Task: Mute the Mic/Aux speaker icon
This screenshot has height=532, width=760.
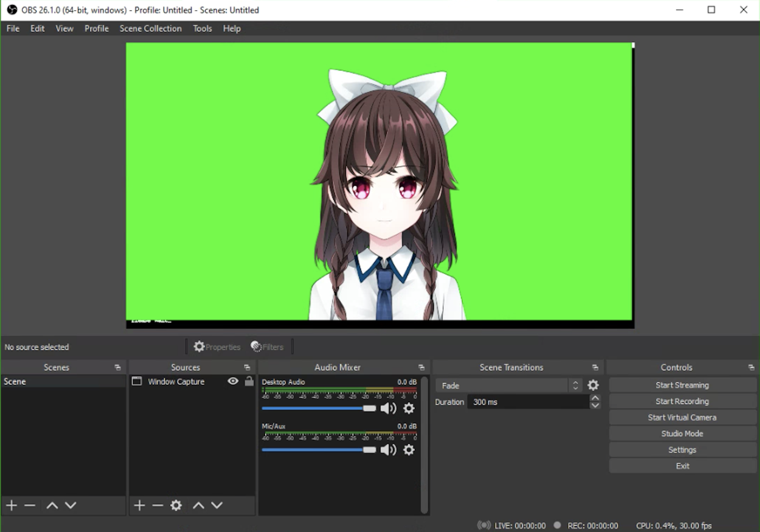Action: pos(388,450)
